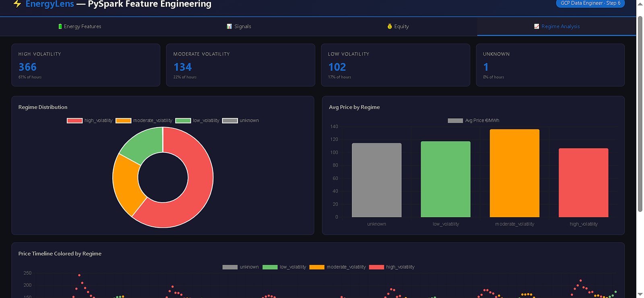Screen dimensions: 644x298
Task: Toggle low_volatility in Regime Distribution legend
Action: click(197, 121)
